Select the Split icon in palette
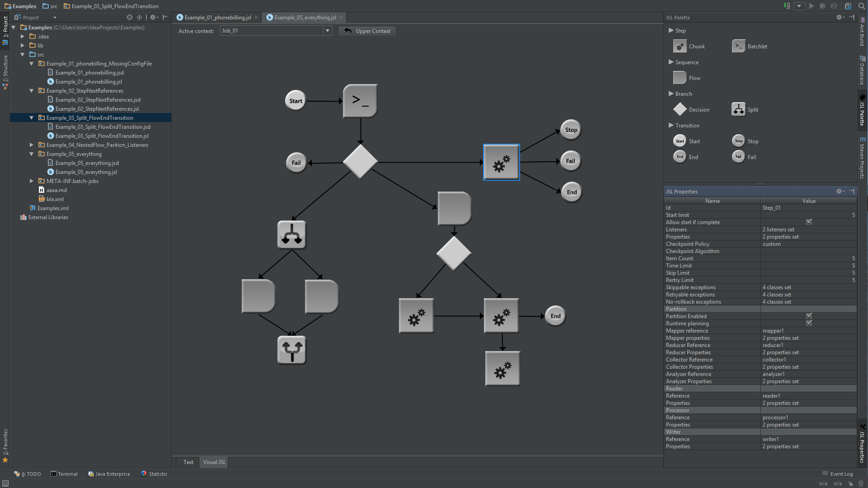Viewport: 868px width, 488px height. (738, 110)
